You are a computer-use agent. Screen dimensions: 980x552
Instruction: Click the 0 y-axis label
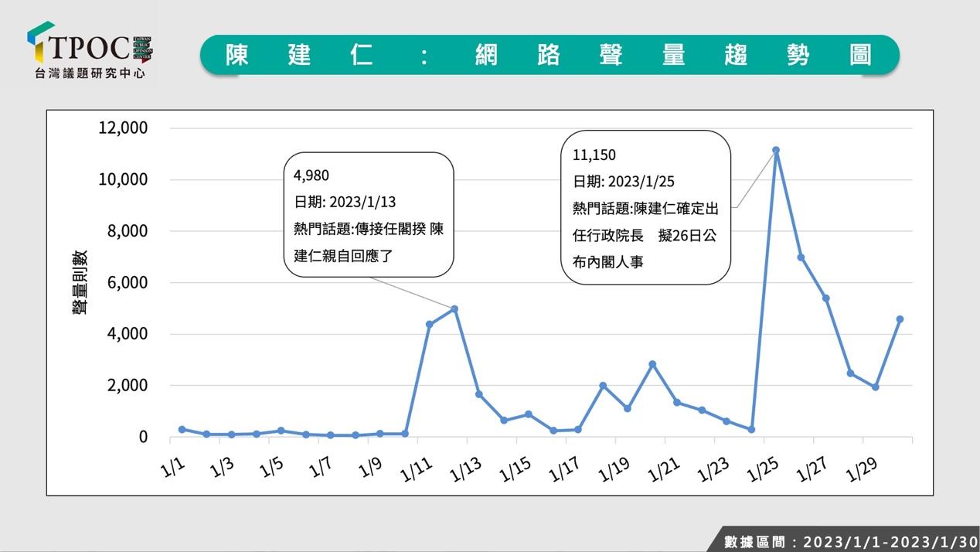143,438
